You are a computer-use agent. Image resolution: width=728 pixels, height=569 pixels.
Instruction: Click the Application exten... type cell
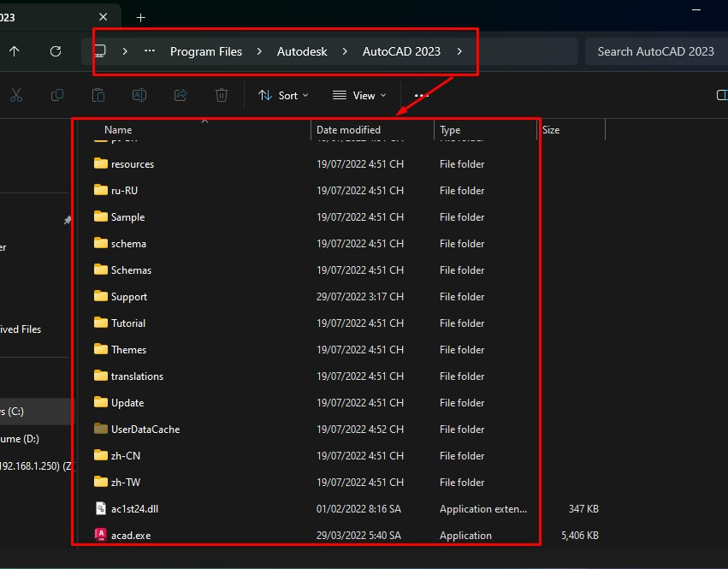pyautogui.click(x=483, y=508)
